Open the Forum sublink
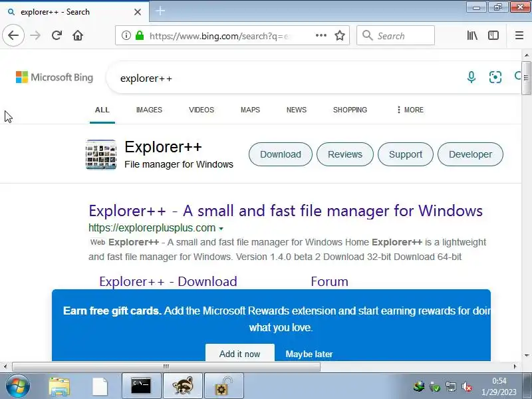This screenshot has height=399, width=532. click(329, 281)
